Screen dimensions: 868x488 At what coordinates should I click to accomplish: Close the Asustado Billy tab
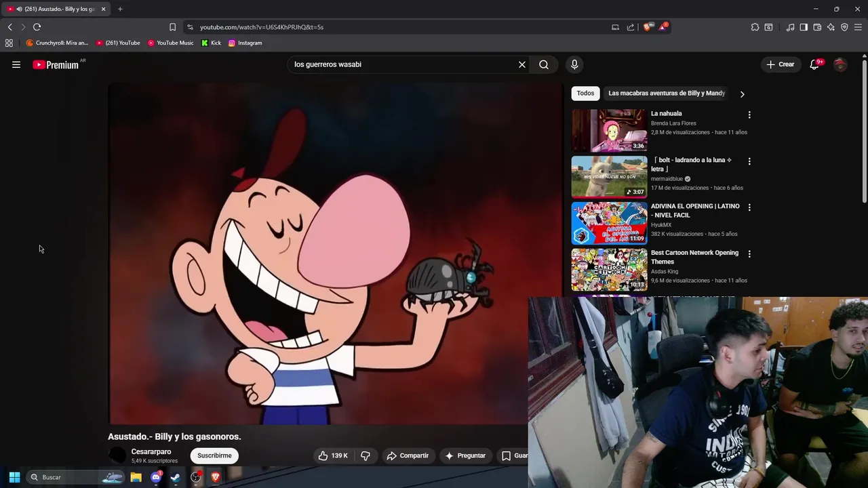coord(103,9)
